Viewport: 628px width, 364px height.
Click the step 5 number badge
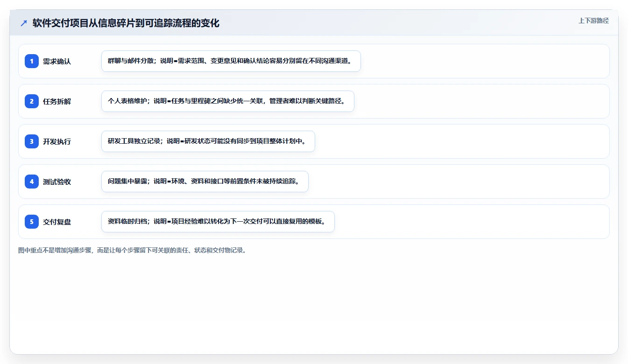point(32,222)
